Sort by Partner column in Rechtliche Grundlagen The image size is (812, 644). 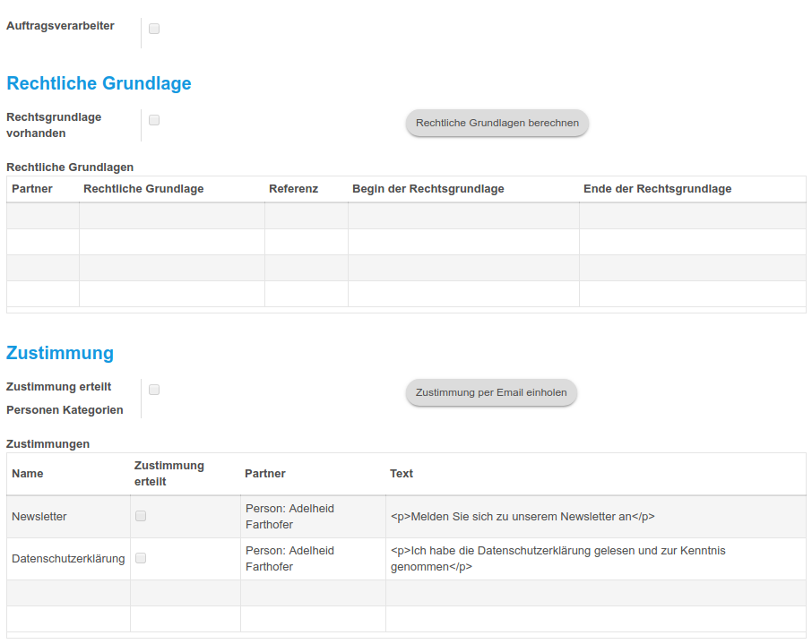[x=32, y=189]
